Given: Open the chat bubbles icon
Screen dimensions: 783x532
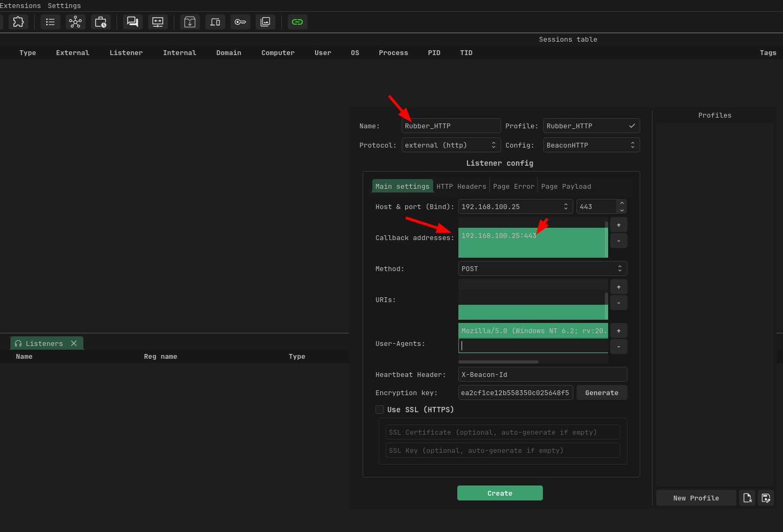Looking at the screenshot, I should click(133, 22).
